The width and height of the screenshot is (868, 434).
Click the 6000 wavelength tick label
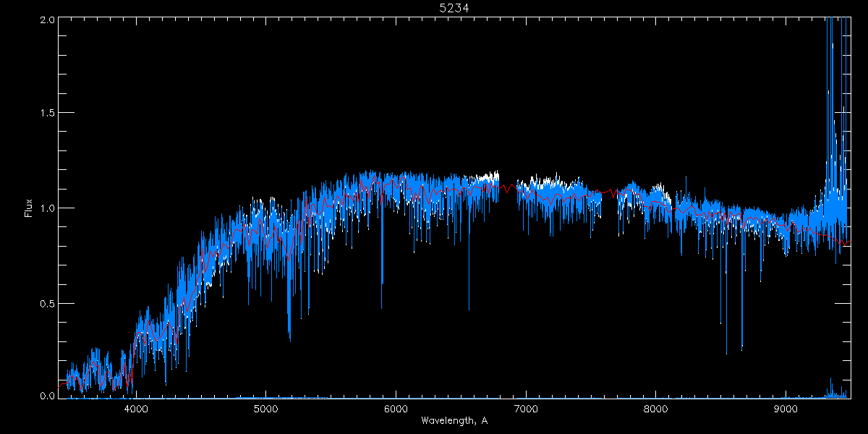coord(396,407)
